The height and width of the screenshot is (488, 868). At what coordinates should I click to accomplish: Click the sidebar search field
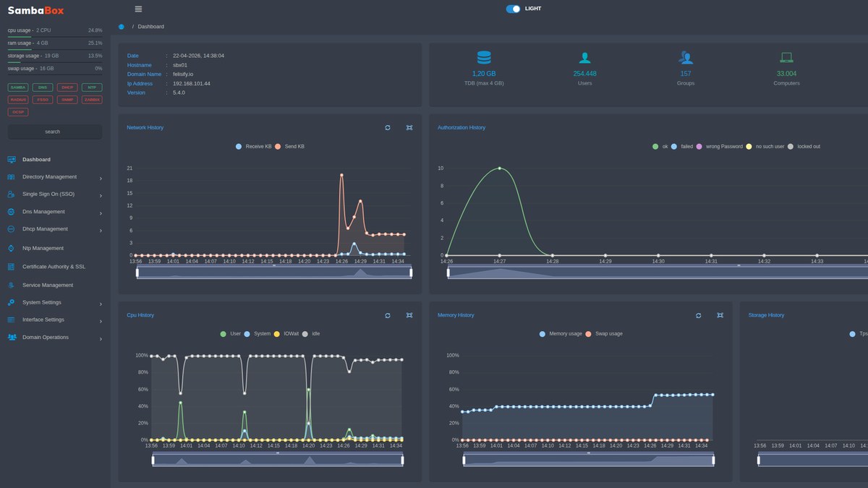pos(55,132)
